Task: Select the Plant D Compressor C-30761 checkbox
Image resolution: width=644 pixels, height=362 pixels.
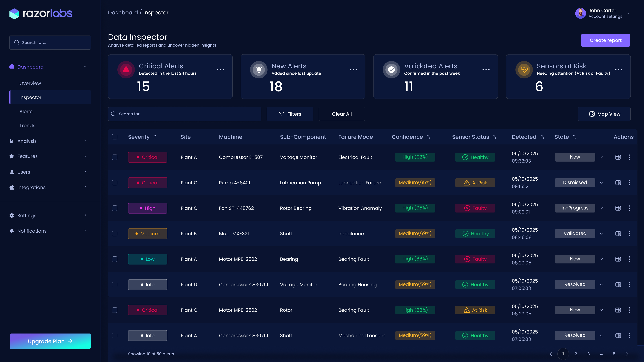Action: click(115, 285)
